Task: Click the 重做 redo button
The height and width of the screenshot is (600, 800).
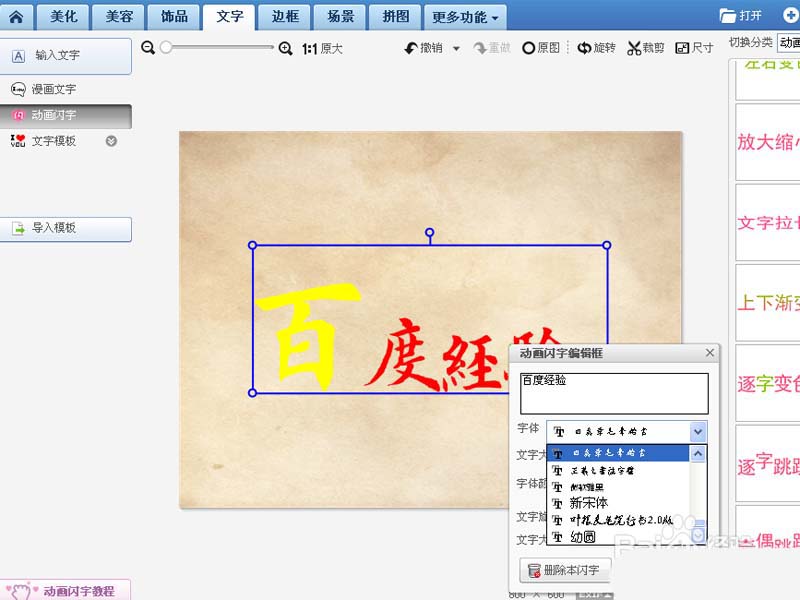Action: point(492,48)
